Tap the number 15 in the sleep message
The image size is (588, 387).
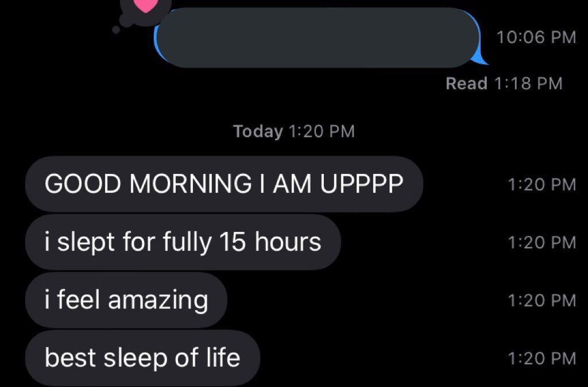233,242
